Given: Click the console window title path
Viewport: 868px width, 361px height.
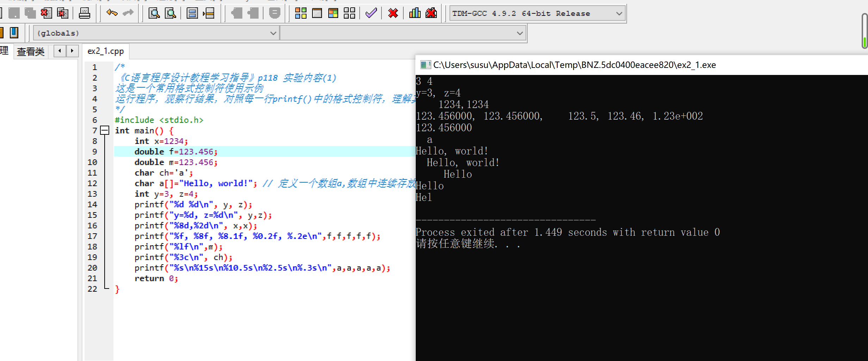Looking at the screenshot, I should click(x=575, y=65).
